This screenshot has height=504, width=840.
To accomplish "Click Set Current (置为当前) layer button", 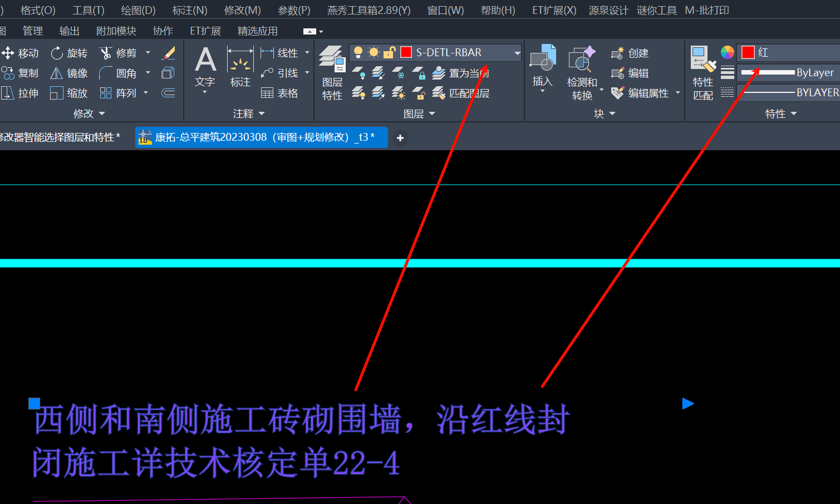I will pos(461,73).
